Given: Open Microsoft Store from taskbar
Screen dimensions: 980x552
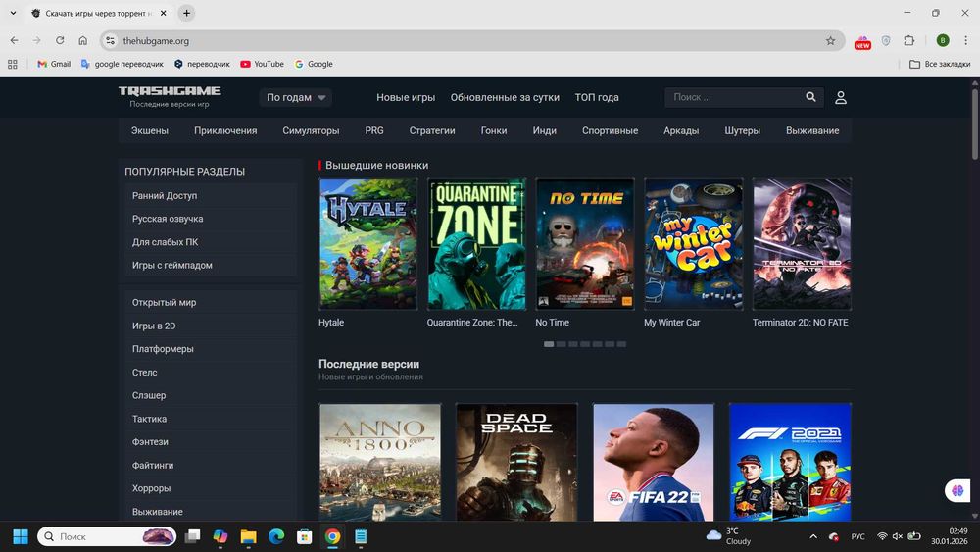Looking at the screenshot, I should pos(305,536).
